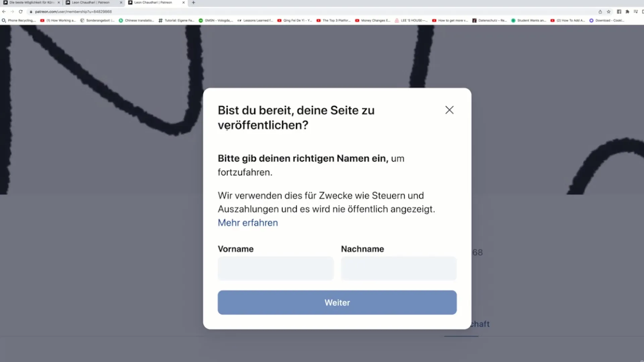Click the Nachname last name input field
The width and height of the screenshot is (644, 362).
398,269
